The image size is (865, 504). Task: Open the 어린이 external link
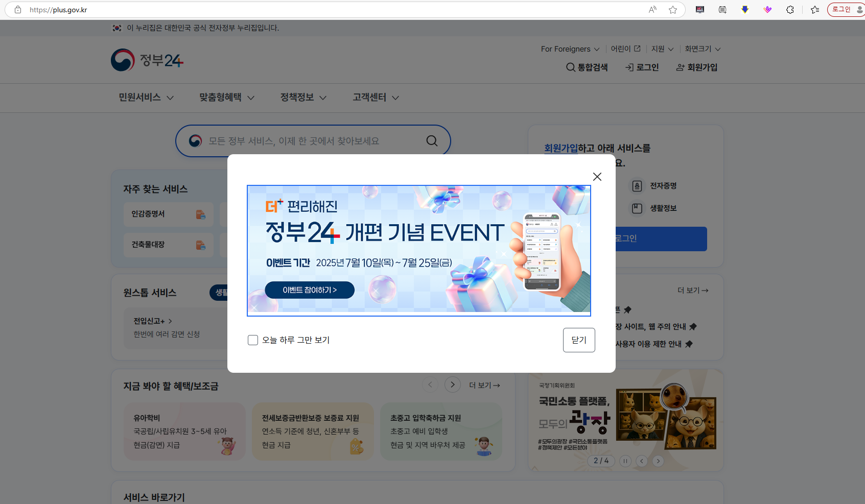click(626, 49)
